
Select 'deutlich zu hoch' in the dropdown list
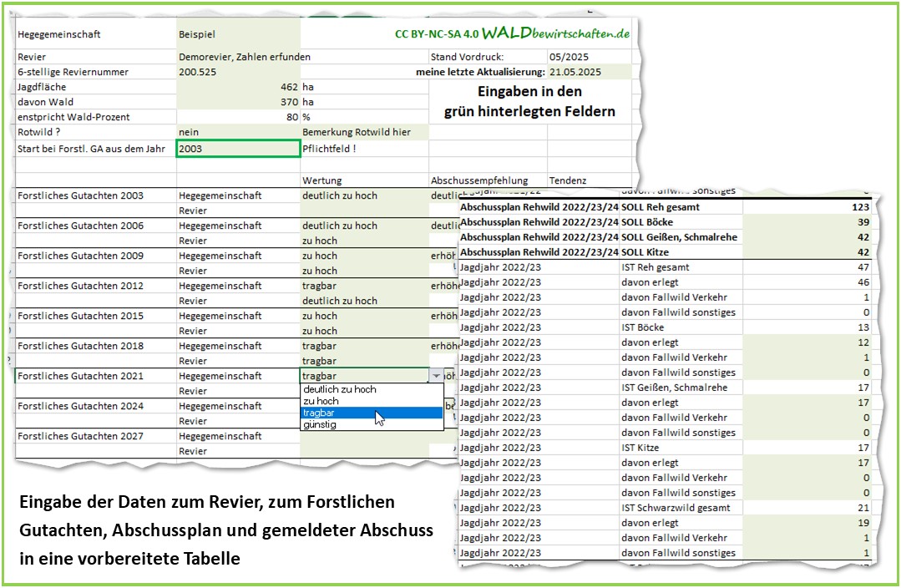340,389
